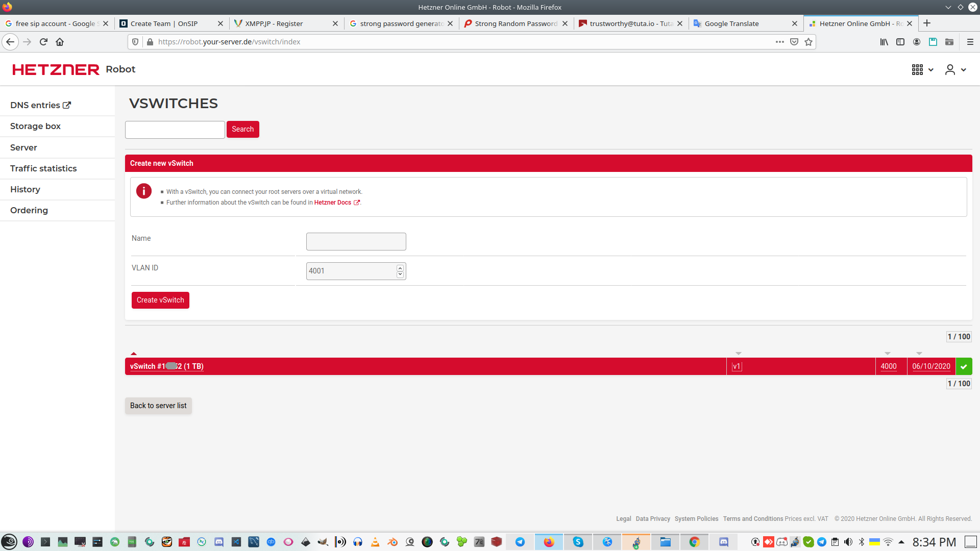This screenshot has width=980, height=551.
Task: Increase VLAN ID with stepper up arrow
Action: 400,268
